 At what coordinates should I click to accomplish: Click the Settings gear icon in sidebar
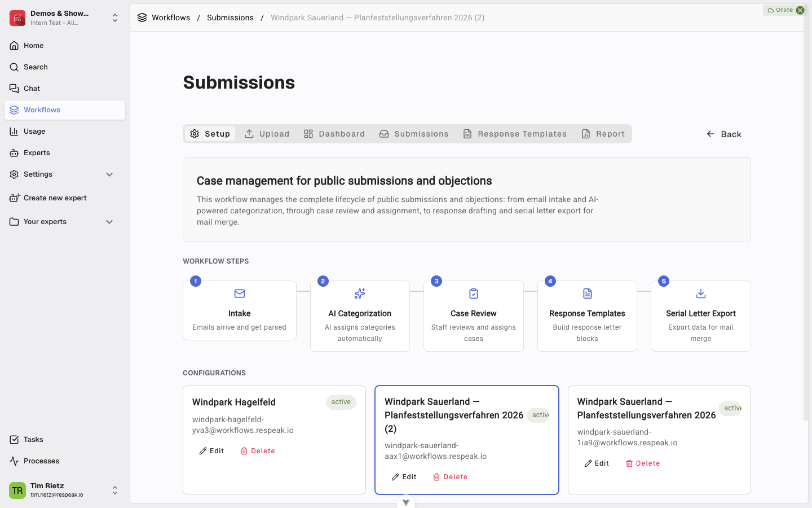coord(14,174)
